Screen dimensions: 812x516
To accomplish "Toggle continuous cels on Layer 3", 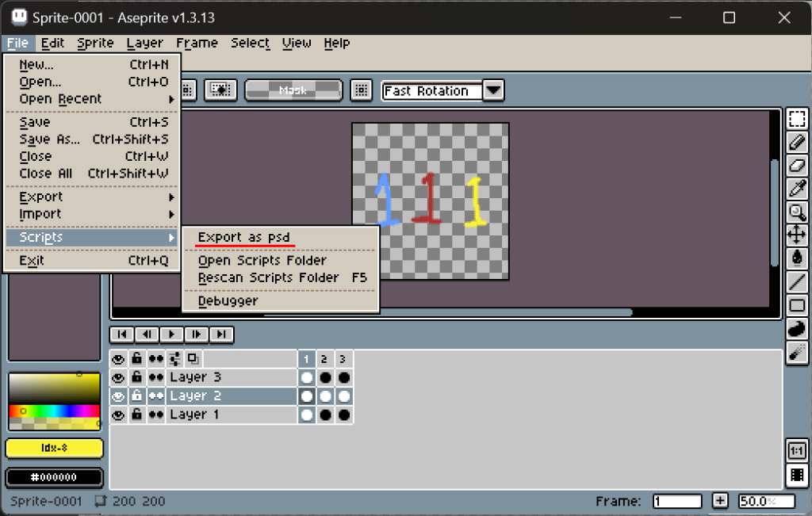I will [x=156, y=377].
